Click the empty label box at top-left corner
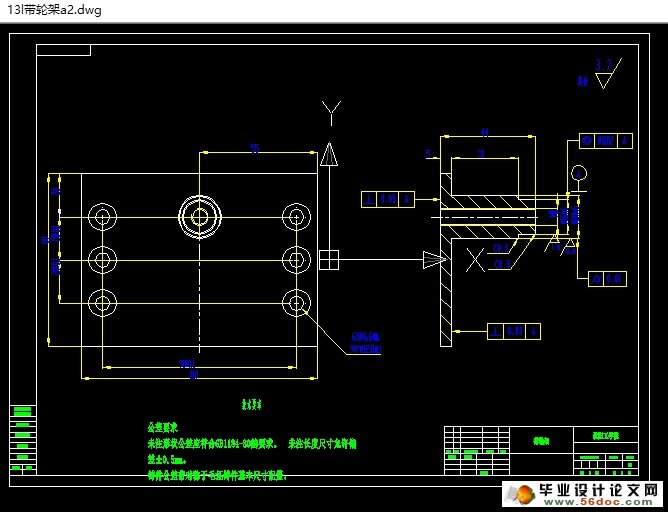This screenshot has height=512, width=668. (63, 49)
